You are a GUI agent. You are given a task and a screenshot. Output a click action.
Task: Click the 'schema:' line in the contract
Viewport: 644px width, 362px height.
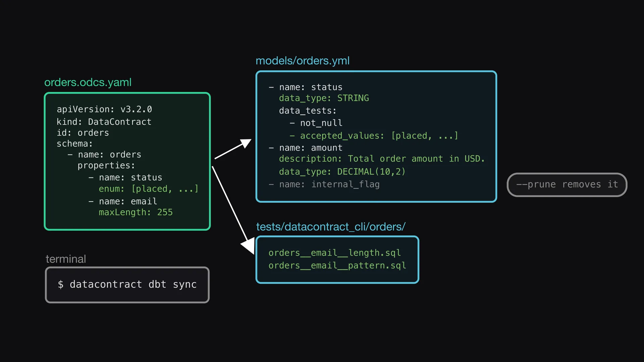click(x=74, y=144)
